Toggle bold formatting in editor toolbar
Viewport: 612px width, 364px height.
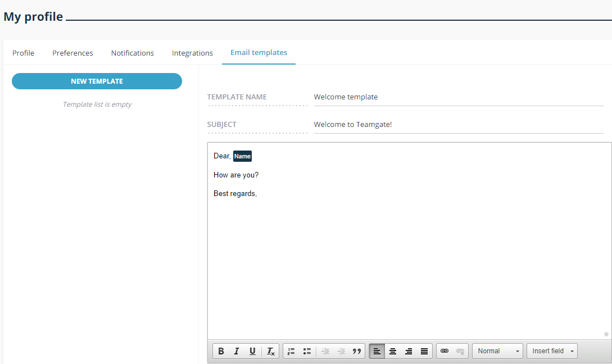[221, 351]
